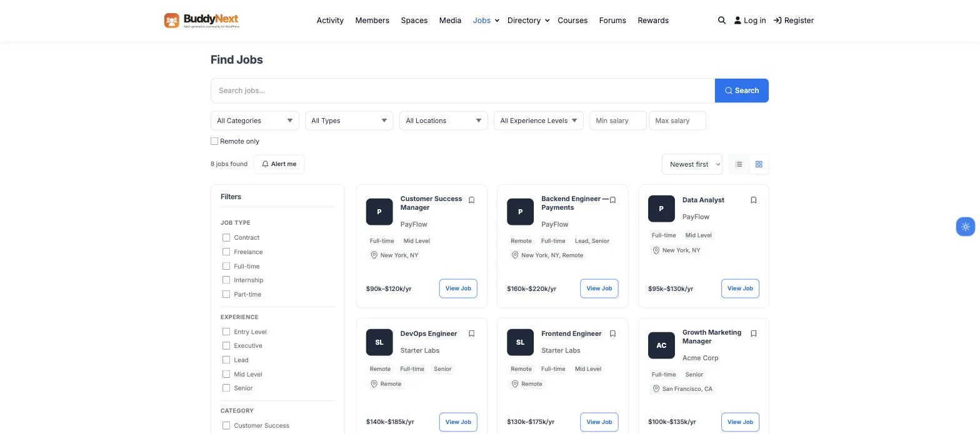Check the Entry Level experience filter

coord(226,332)
